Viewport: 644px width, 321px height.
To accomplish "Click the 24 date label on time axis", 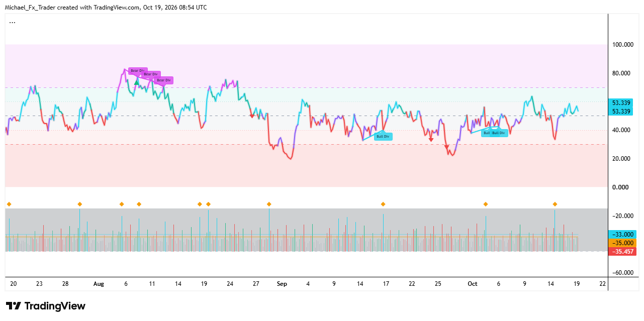I will tap(230, 284).
